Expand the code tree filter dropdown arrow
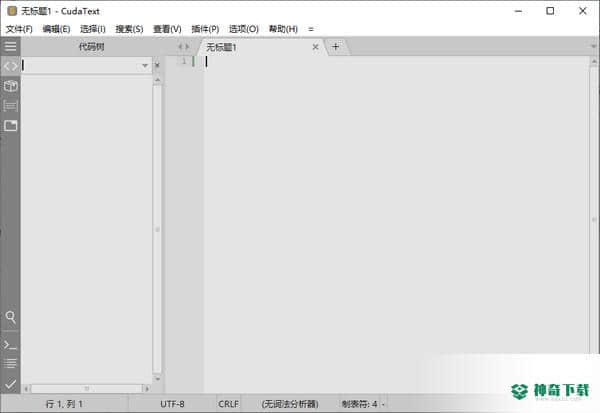Viewport: 600px width, 413px height. click(x=145, y=65)
